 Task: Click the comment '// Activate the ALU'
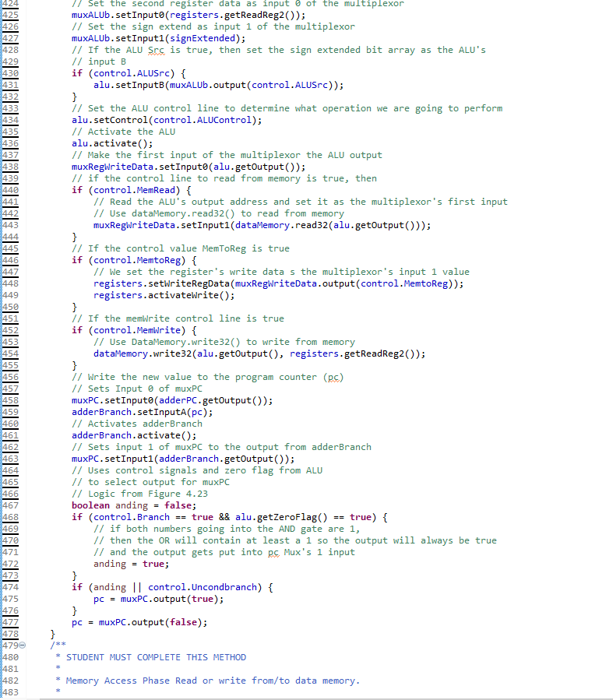(123, 132)
